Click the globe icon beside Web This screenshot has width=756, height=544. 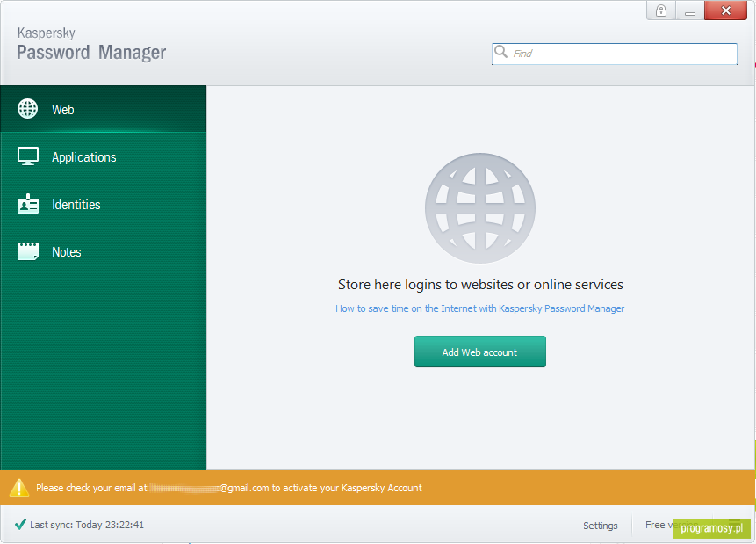coord(27,109)
